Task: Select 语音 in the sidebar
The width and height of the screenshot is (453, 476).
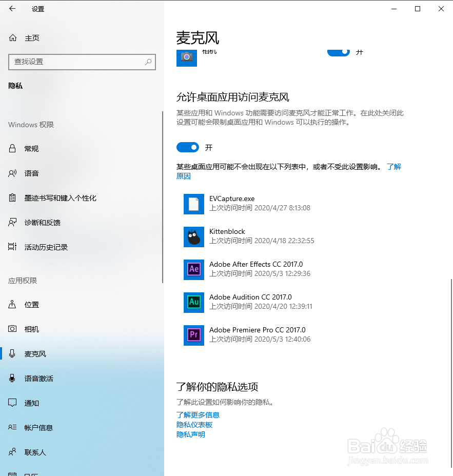Action: (x=31, y=173)
